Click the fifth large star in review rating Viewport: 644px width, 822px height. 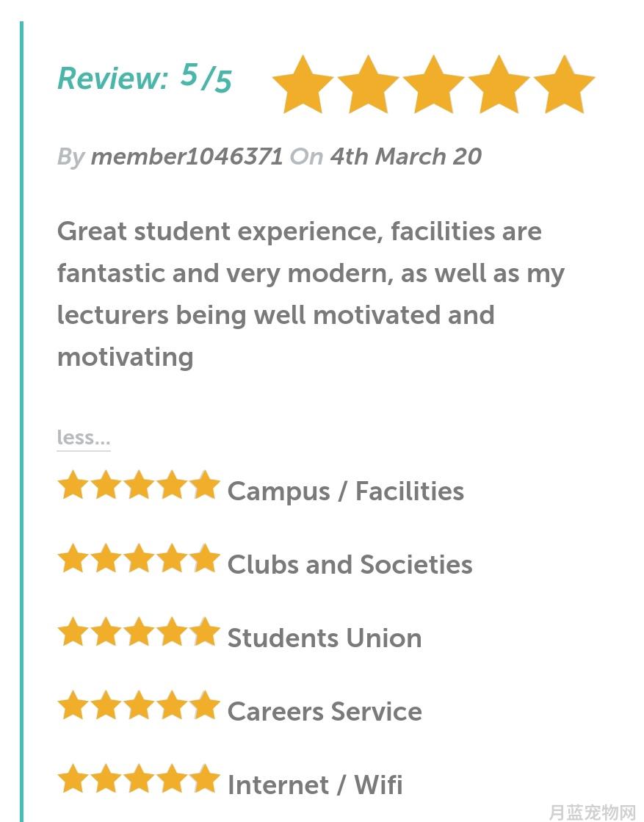pos(564,85)
